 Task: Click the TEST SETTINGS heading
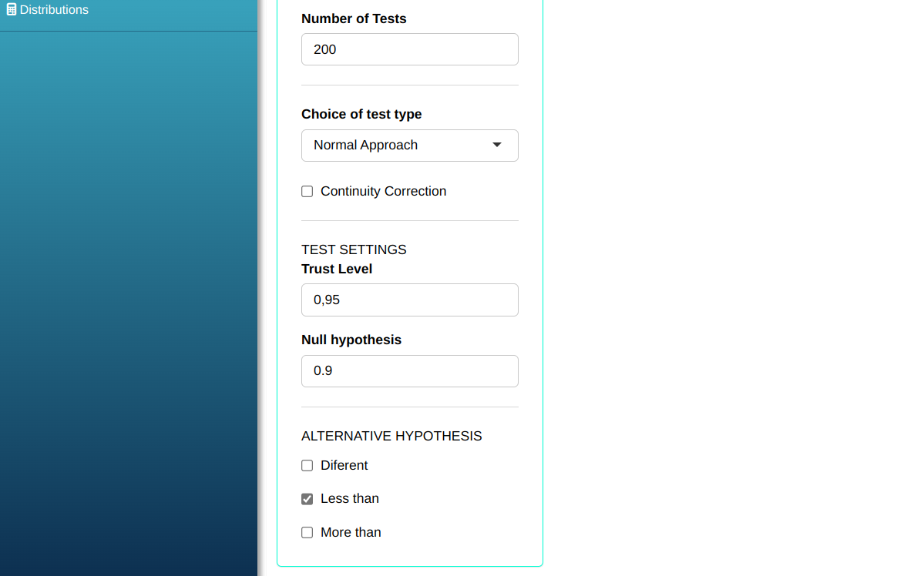pyautogui.click(x=354, y=249)
